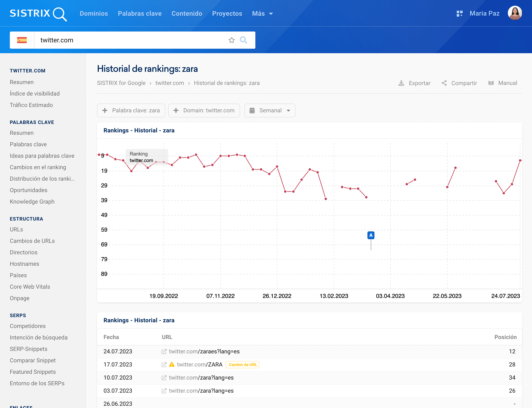Image resolution: width=532 pixels, height=408 pixels.
Task: Open Distribución de los rankings
Action: click(42, 178)
